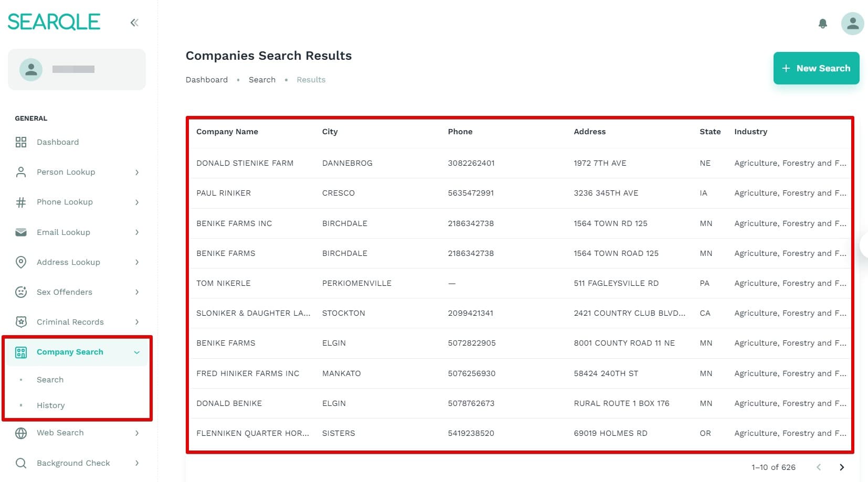This screenshot has width=868, height=482.
Task: Select DONALD STIENIKE FARM row name
Action: (x=245, y=163)
